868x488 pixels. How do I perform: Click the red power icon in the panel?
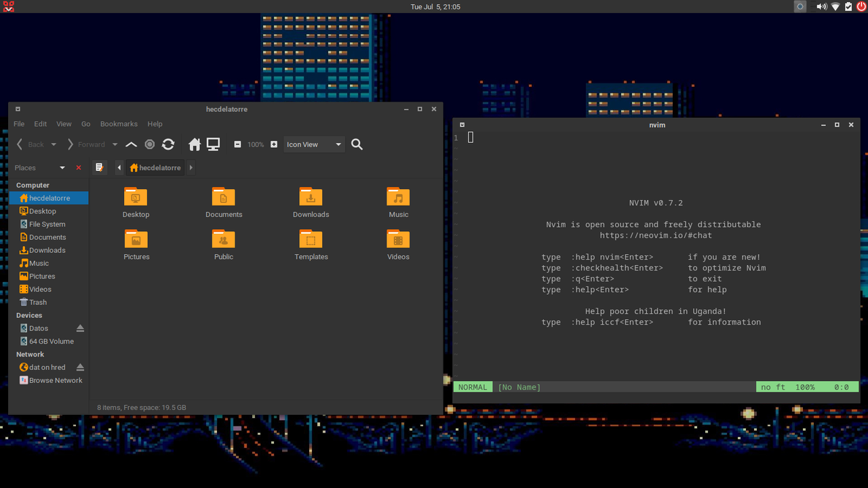pos(860,6)
